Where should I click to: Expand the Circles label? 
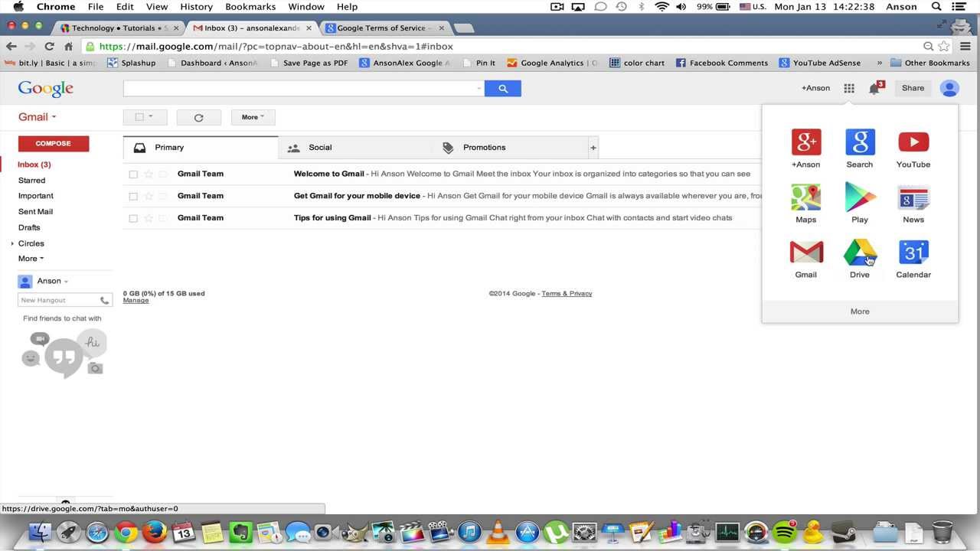point(12,243)
